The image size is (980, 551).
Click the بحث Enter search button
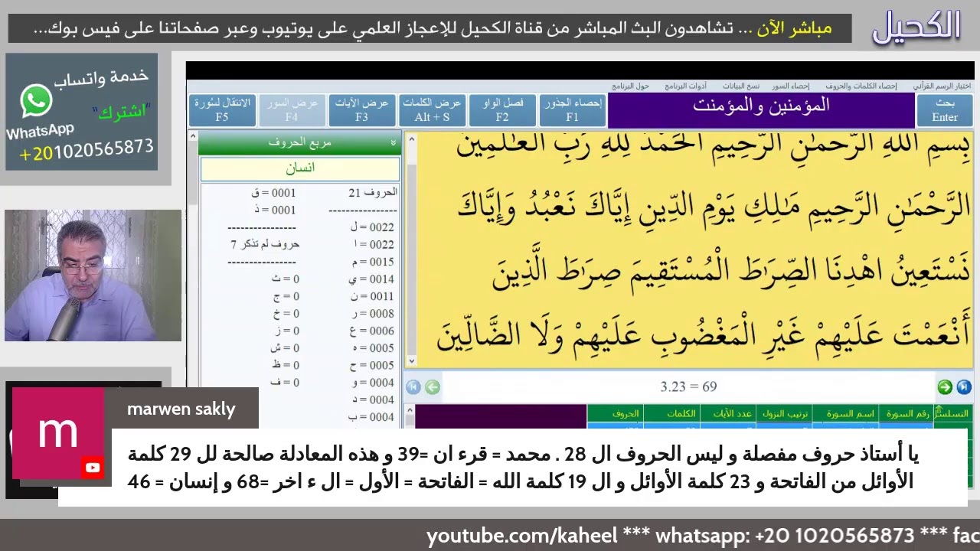(945, 110)
